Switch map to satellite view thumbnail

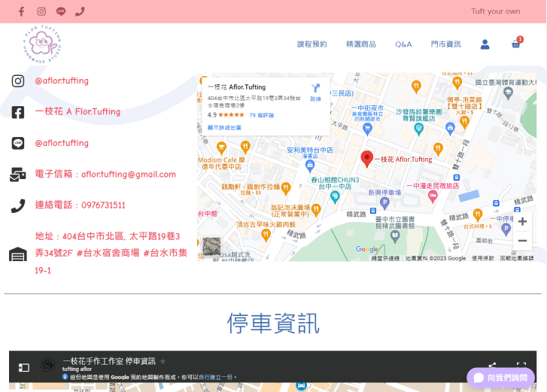[211, 246]
